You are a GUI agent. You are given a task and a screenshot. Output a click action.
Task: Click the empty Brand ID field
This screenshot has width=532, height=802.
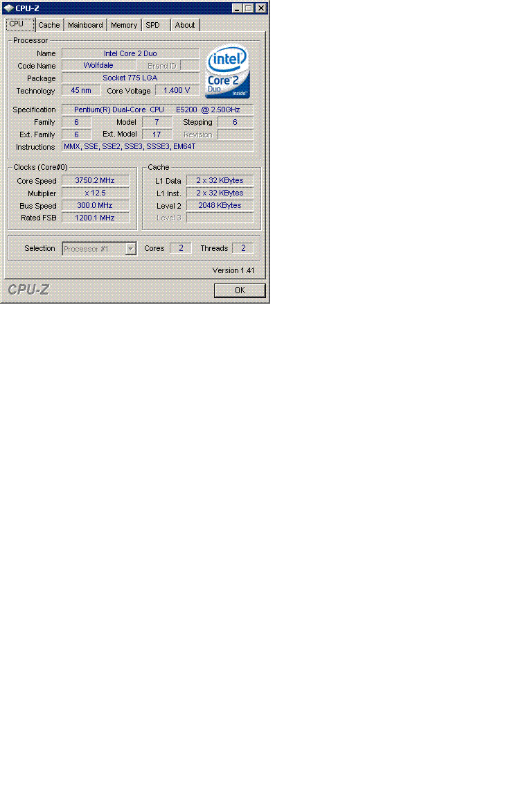[190, 65]
